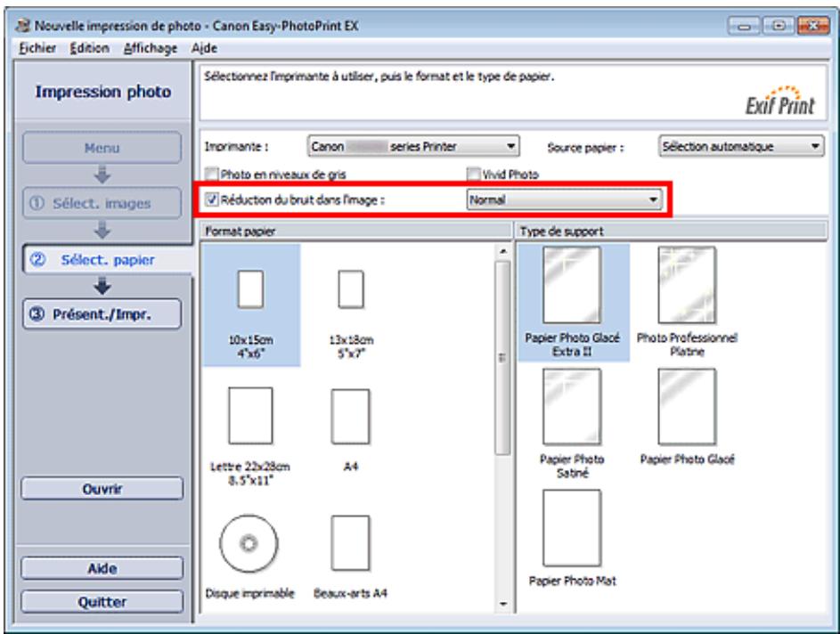Minimize the Easy-PhotoPrint EX window
Image resolution: width=840 pixels, height=634 pixels.
pos(744,25)
